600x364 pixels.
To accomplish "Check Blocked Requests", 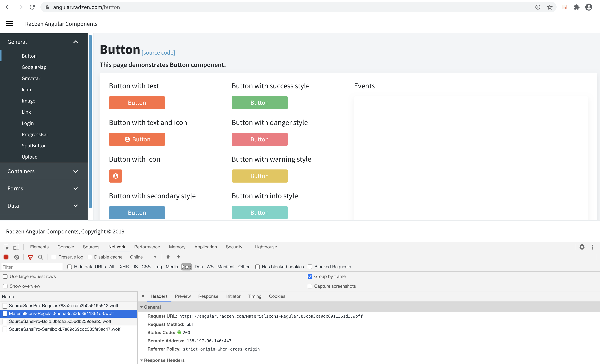I will tap(310, 267).
